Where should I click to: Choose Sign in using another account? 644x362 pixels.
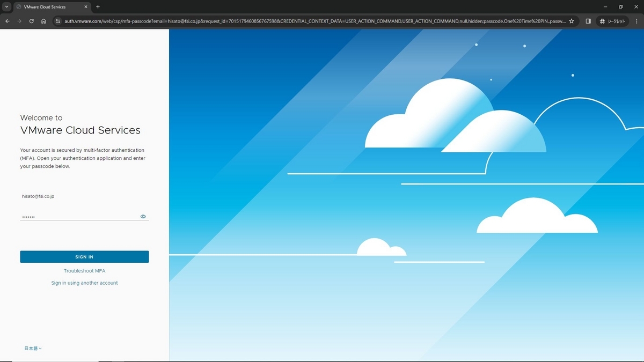click(x=84, y=283)
